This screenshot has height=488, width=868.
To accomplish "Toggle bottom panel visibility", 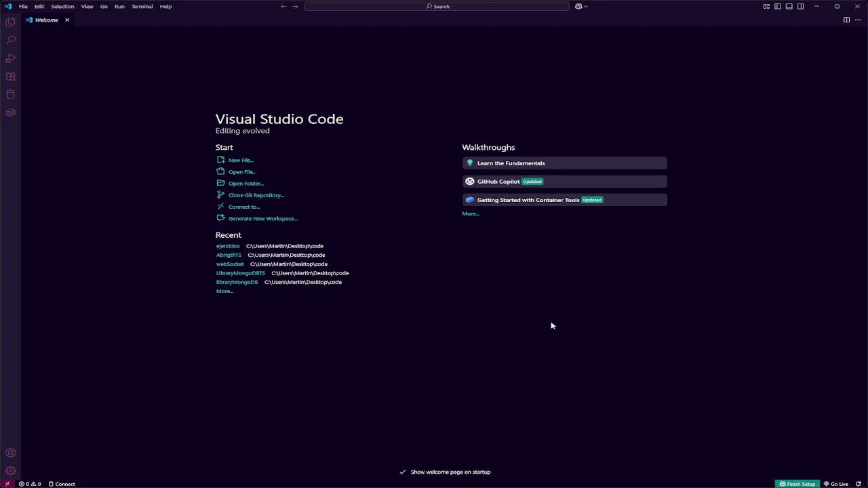I will point(789,6).
